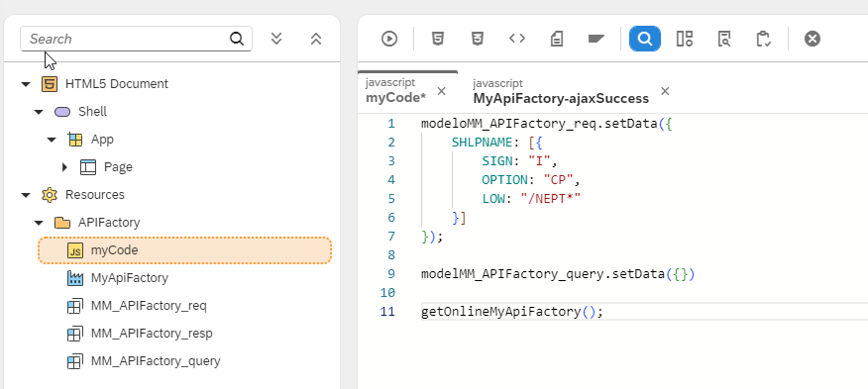Select MM_APIFactory_resp in tree
Image resolution: width=868 pixels, height=389 pixels.
(x=152, y=334)
